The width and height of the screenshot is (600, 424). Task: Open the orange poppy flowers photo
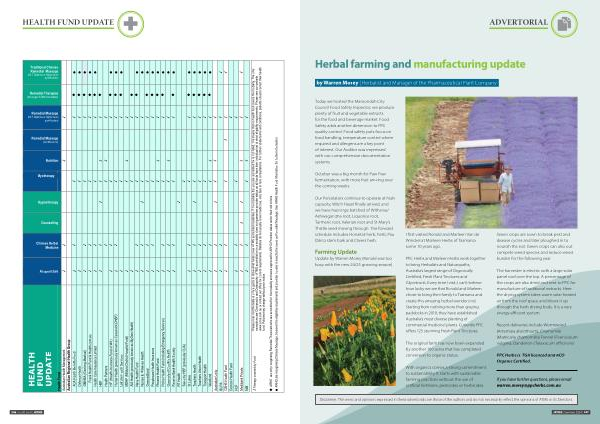point(355,331)
